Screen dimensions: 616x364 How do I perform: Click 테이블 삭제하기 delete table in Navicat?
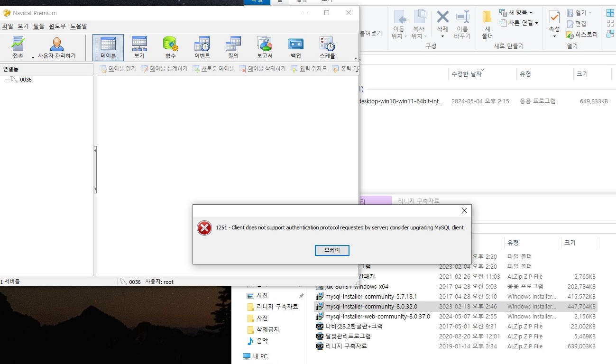[262, 69]
